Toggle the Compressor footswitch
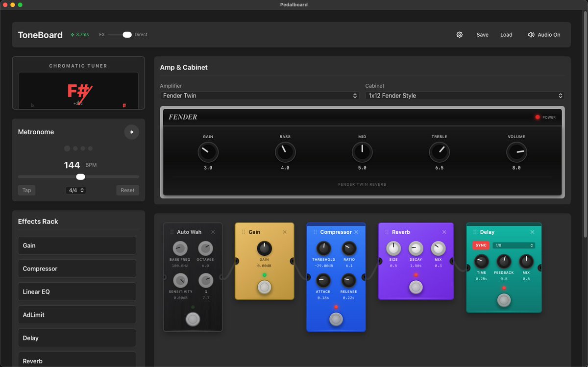This screenshot has height=367, width=588. [x=336, y=319]
